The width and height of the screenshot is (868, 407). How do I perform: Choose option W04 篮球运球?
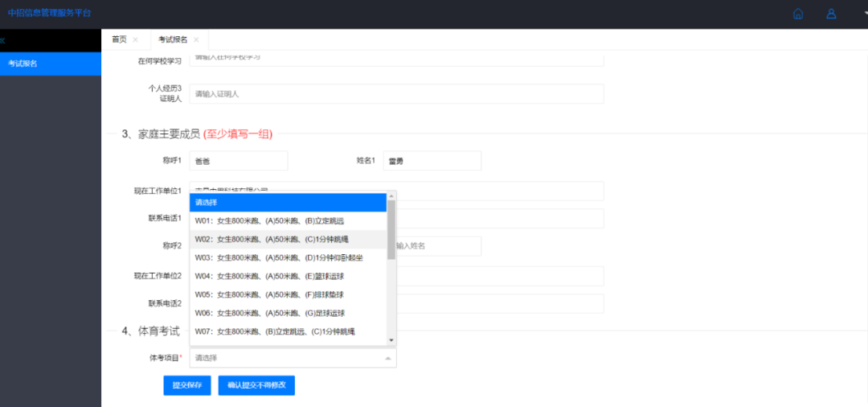[x=288, y=276]
